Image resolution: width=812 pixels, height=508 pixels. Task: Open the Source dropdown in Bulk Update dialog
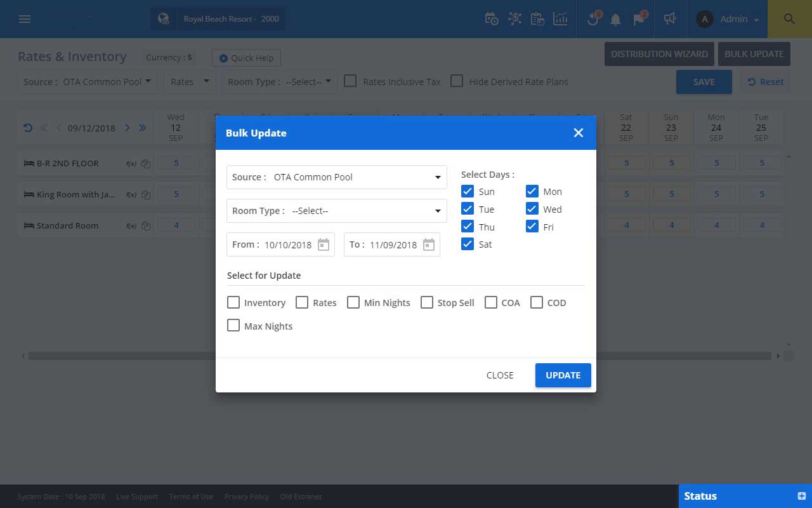point(337,177)
